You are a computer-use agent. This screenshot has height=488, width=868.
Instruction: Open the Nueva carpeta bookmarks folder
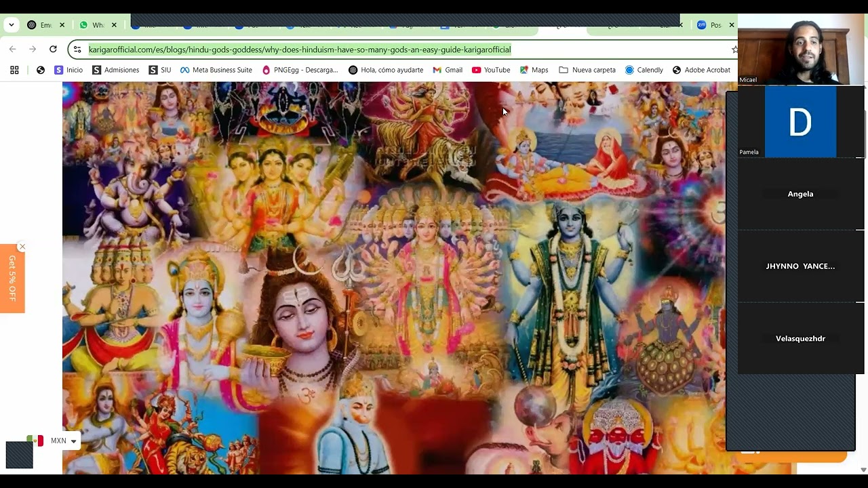point(587,70)
